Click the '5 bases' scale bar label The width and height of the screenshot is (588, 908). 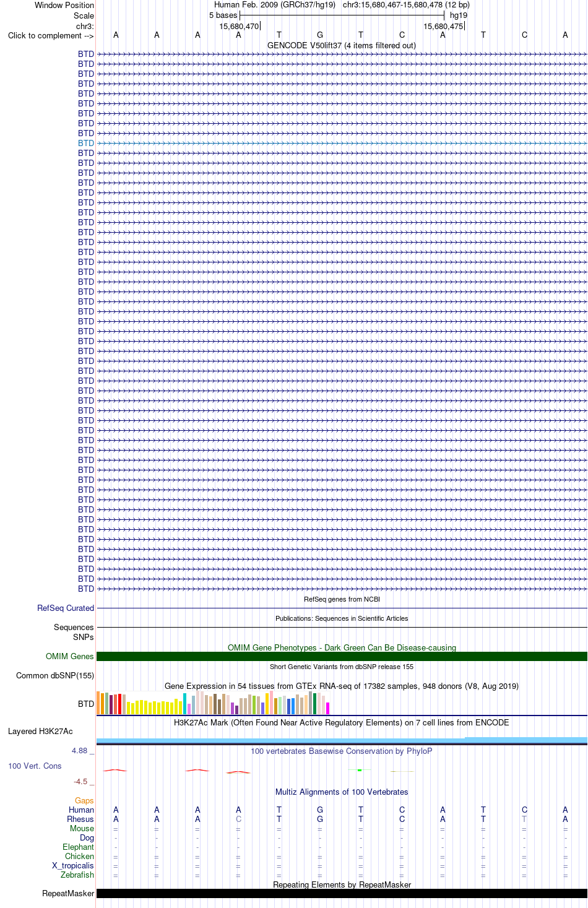223,15
